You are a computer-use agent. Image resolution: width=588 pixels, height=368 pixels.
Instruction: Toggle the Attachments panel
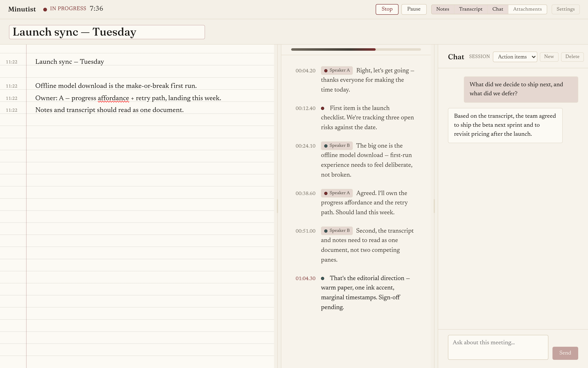click(527, 9)
